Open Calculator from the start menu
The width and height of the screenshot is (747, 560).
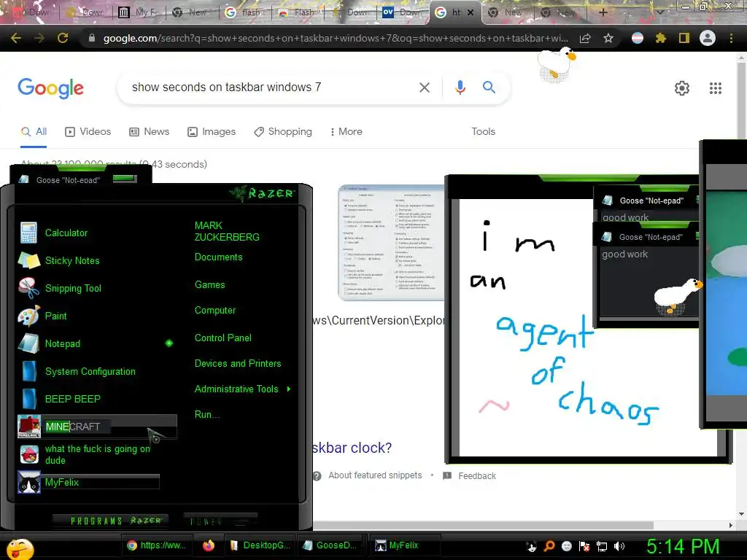point(66,233)
